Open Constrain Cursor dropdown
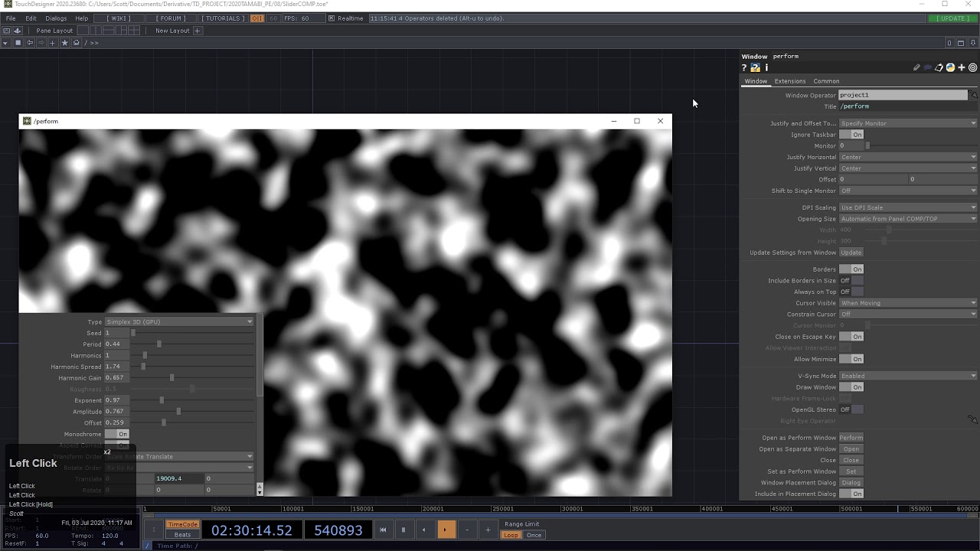This screenshot has width=980, height=551. click(x=908, y=314)
